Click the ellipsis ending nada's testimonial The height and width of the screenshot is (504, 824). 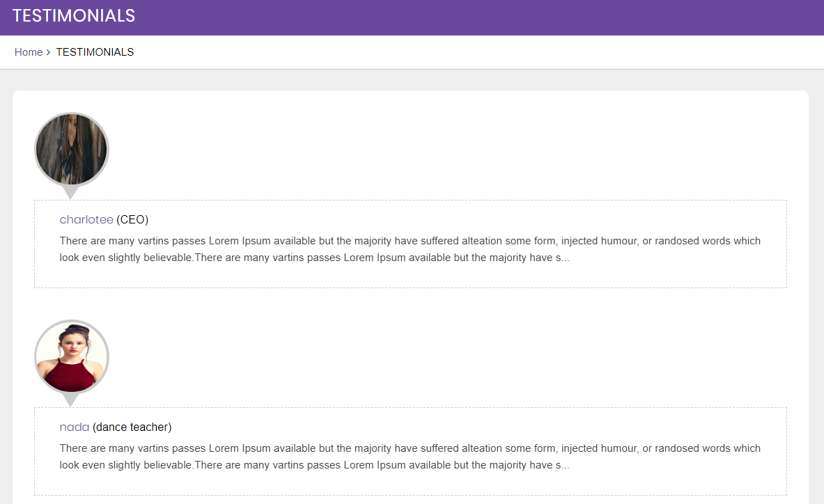(566, 466)
